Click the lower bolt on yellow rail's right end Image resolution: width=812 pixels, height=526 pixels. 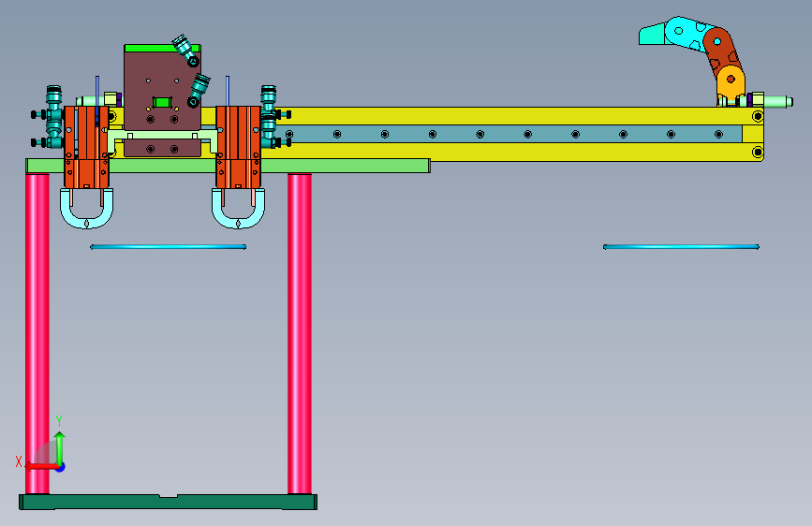pos(757,152)
